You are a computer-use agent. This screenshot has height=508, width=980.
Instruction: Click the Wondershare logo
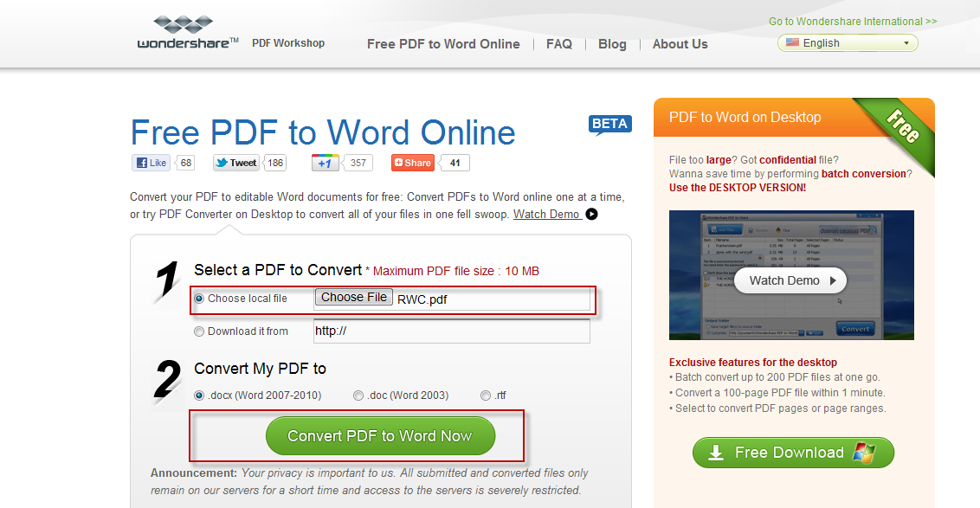pos(188,33)
